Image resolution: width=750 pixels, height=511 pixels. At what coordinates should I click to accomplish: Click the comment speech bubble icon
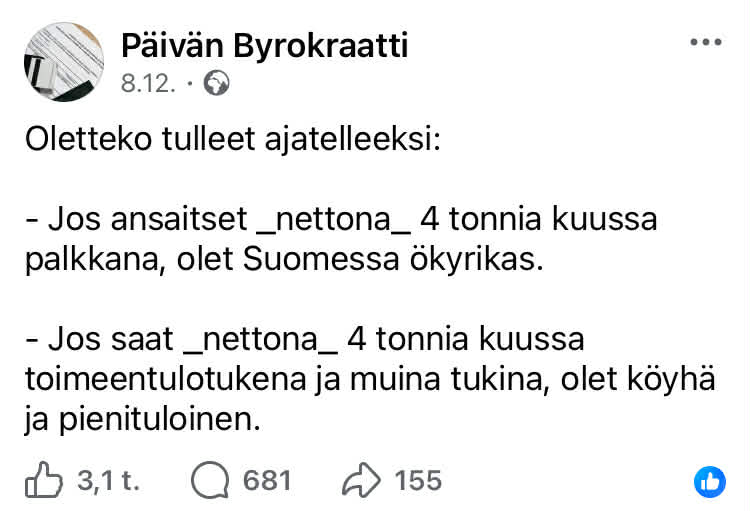[x=210, y=481]
